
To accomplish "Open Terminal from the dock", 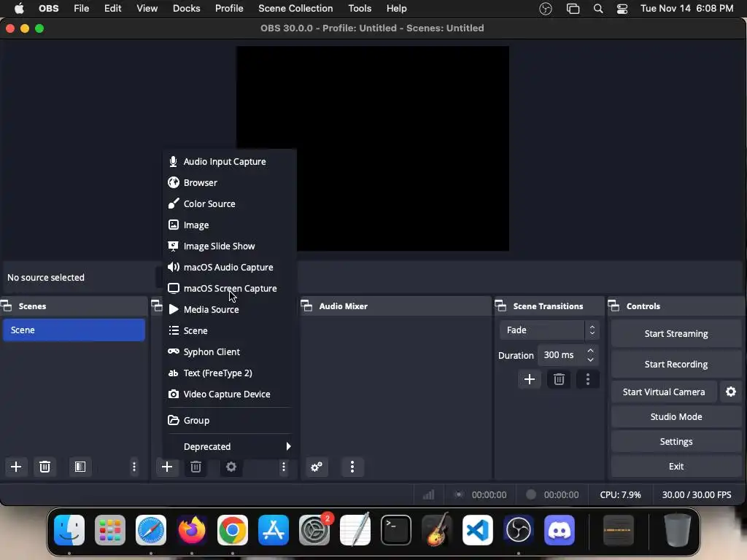I will [x=396, y=530].
